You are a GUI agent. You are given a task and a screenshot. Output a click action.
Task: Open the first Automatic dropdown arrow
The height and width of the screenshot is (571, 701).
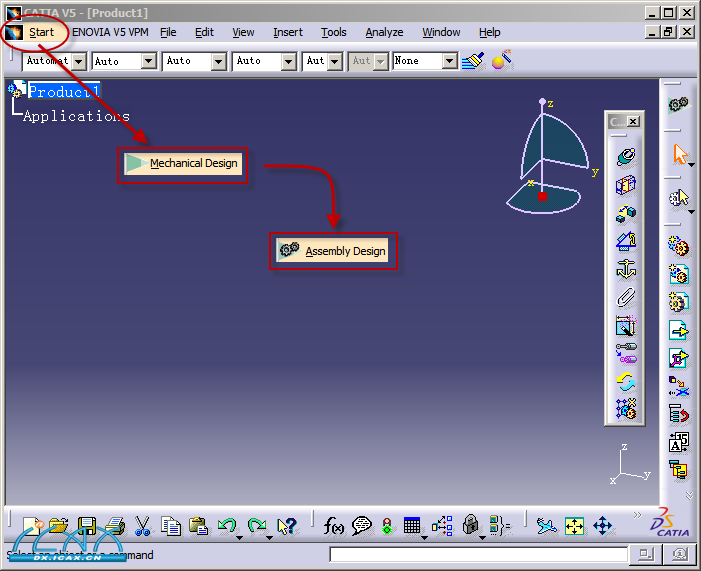tap(79, 61)
